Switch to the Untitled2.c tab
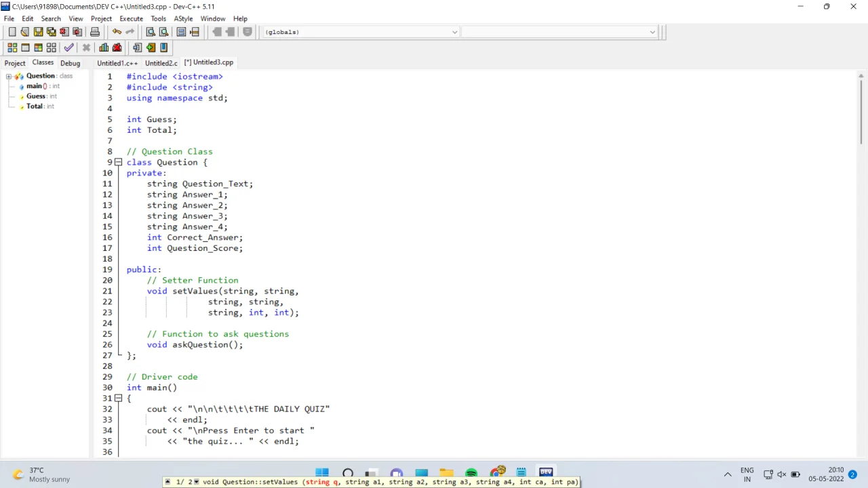Screen dimensions: 868x488 coord(161,63)
